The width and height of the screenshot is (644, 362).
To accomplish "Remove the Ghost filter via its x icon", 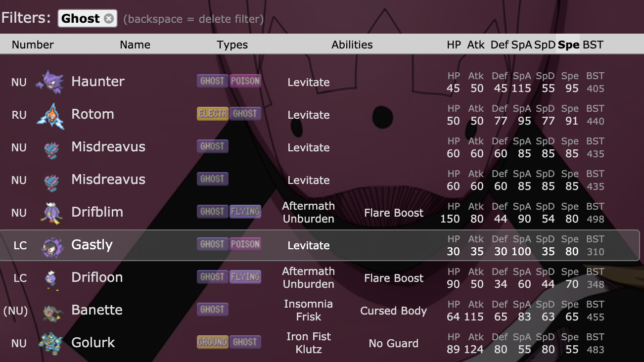I will [109, 19].
